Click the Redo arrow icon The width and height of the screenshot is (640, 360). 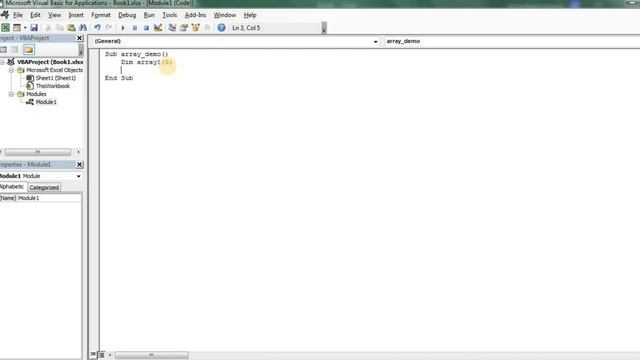(109, 28)
